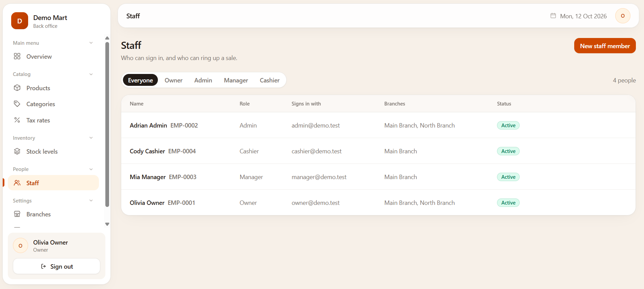Click the Demo Mart logo icon
Image resolution: width=644 pixels, height=289 pixels.
[20, 21]
